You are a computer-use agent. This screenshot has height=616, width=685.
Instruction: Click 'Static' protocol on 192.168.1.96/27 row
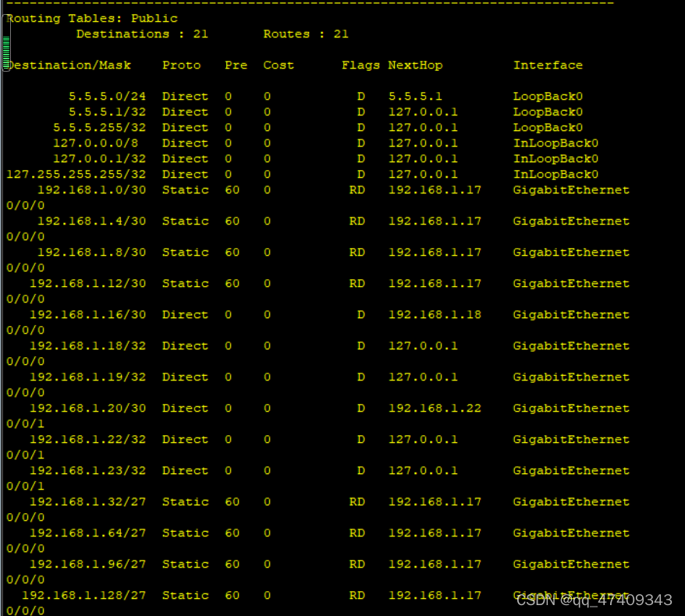pyautogui.click(x=185, y=564)
